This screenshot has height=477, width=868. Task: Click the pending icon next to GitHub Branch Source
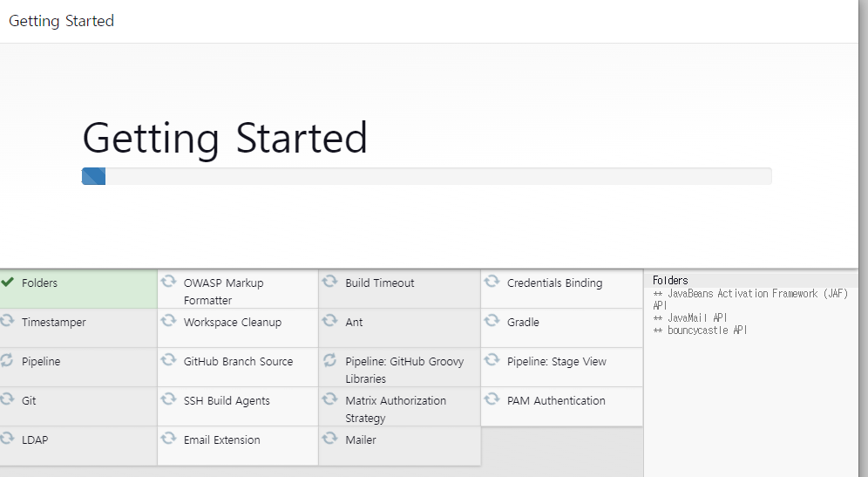click(168, 360)
